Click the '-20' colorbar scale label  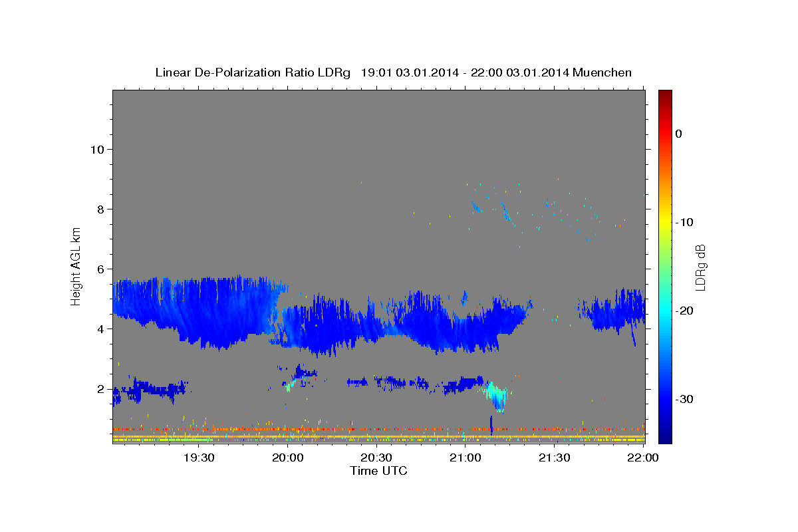[685, 311]
